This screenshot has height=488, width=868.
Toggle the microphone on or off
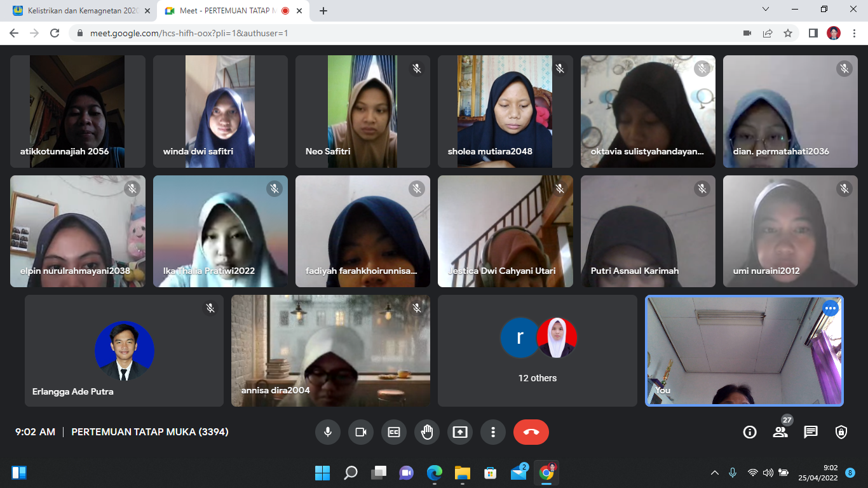(x=328, y=432)
